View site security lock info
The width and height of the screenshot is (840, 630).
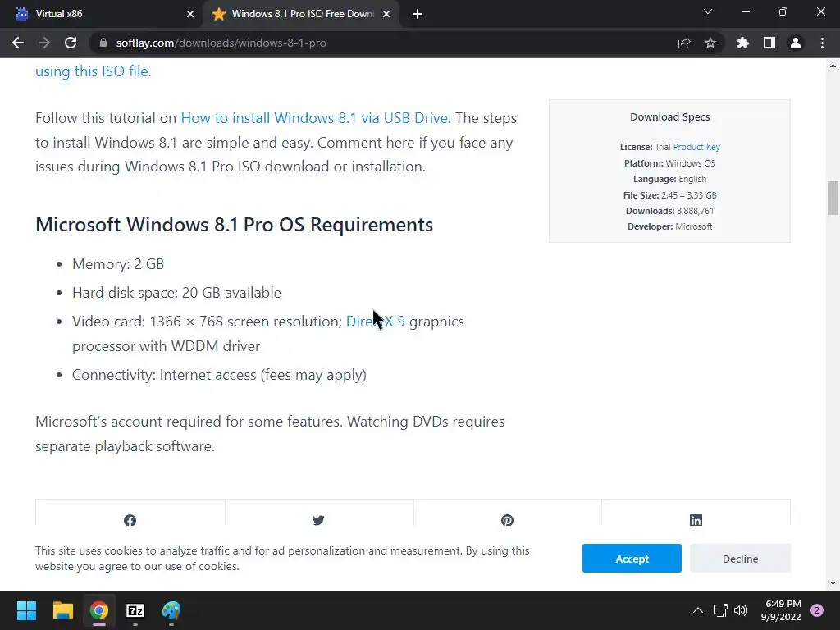(x=103, y=43)
